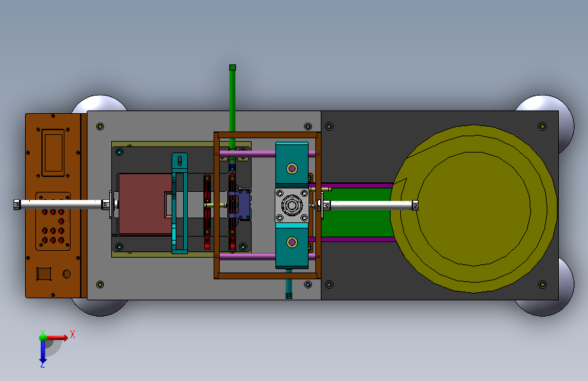
Task: Click the blue Z axis arrow of triad
Action: [x=43, y=353]
